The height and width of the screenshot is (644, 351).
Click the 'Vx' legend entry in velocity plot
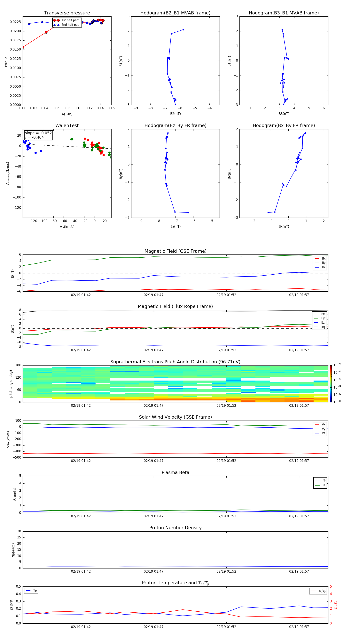pos(320,424)
